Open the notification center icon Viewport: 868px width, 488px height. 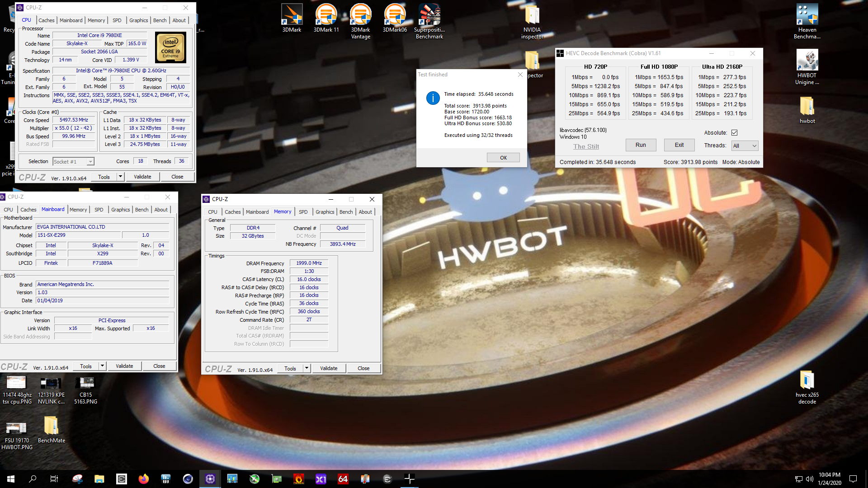coord(853,479)
